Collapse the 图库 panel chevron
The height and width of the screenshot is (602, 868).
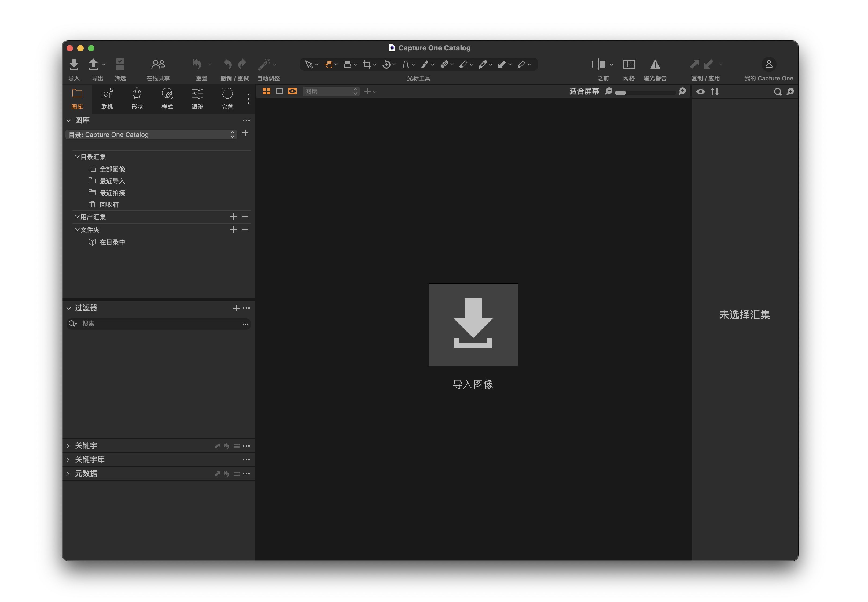pyautogui.click(x=69, y=121)
